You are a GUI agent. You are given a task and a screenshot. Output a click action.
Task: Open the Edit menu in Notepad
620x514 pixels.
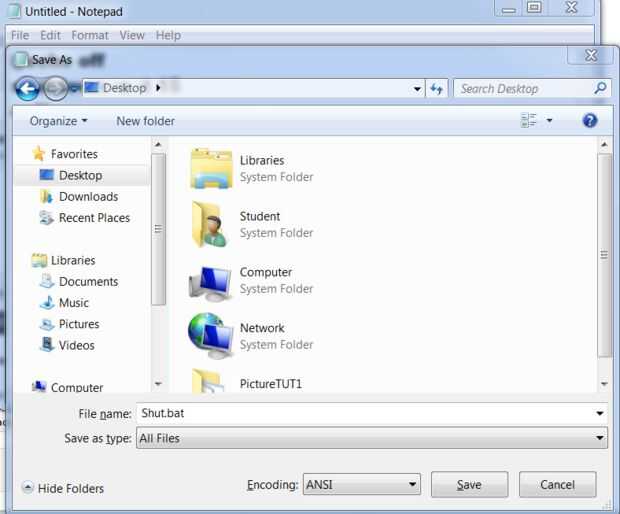(x=50, y=36)
